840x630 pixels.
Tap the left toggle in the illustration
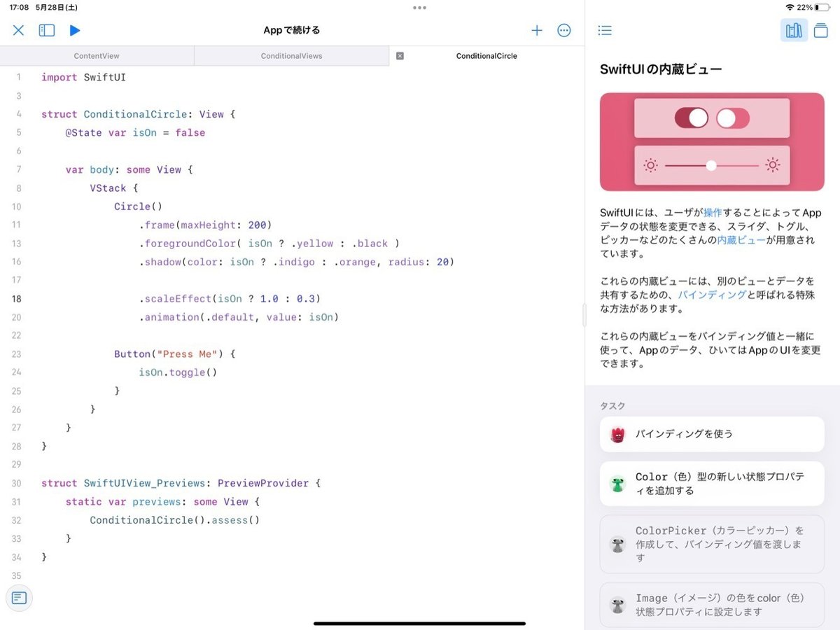click(x=691, y=118)
